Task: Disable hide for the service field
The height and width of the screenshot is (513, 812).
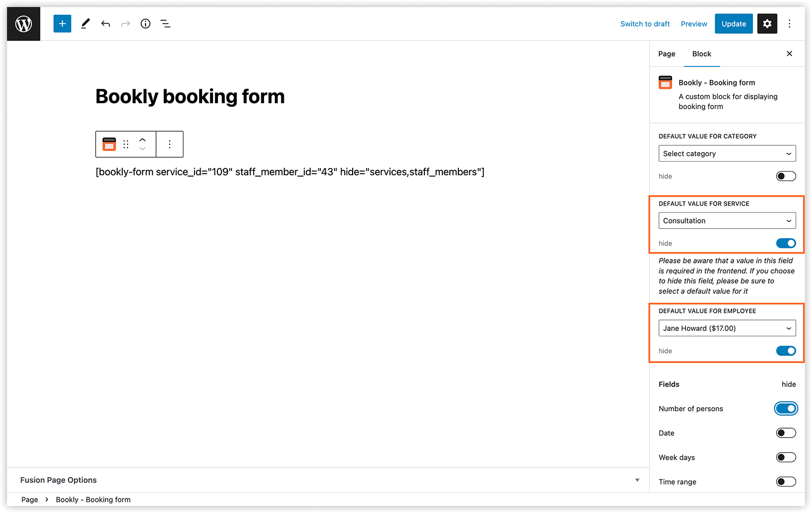Action: (786, 243)
